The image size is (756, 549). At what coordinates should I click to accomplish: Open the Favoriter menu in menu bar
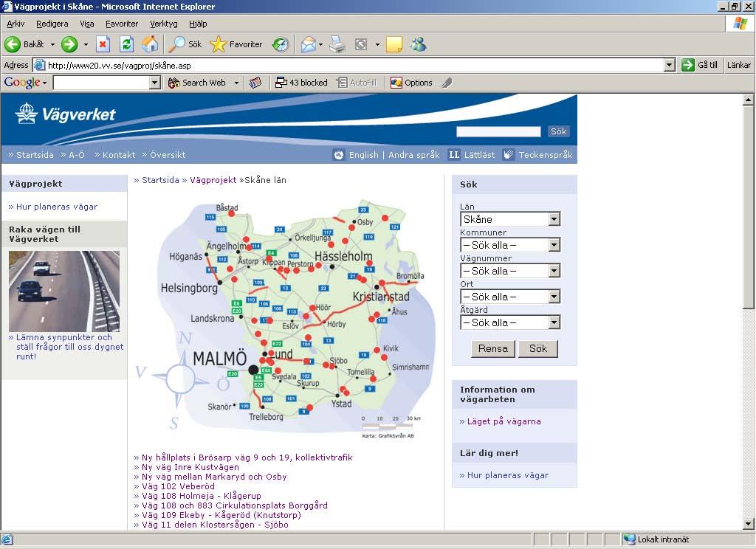122,24
